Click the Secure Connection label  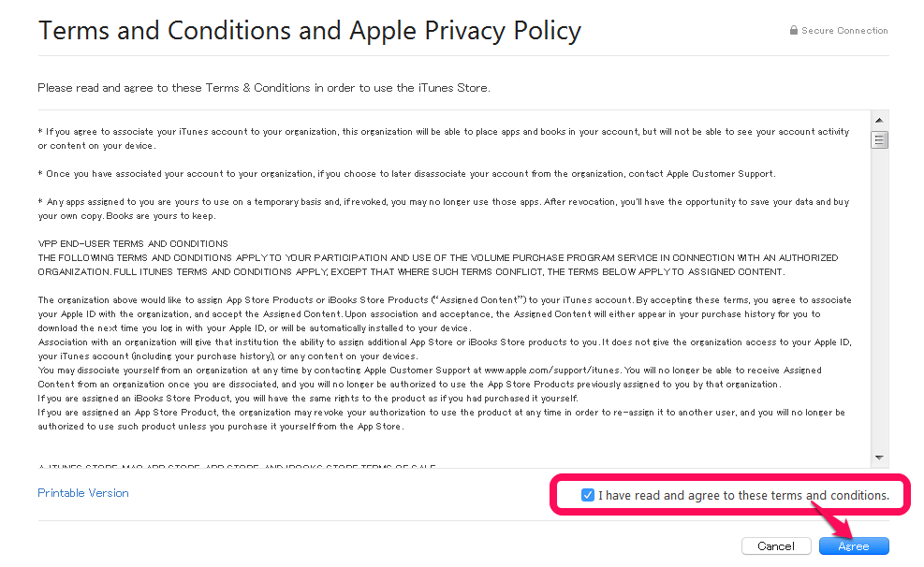pos(844,31)
